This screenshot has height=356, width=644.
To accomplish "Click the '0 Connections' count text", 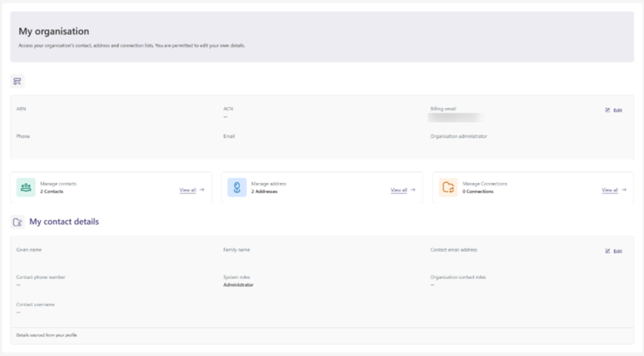I will (x=477, y=192).
